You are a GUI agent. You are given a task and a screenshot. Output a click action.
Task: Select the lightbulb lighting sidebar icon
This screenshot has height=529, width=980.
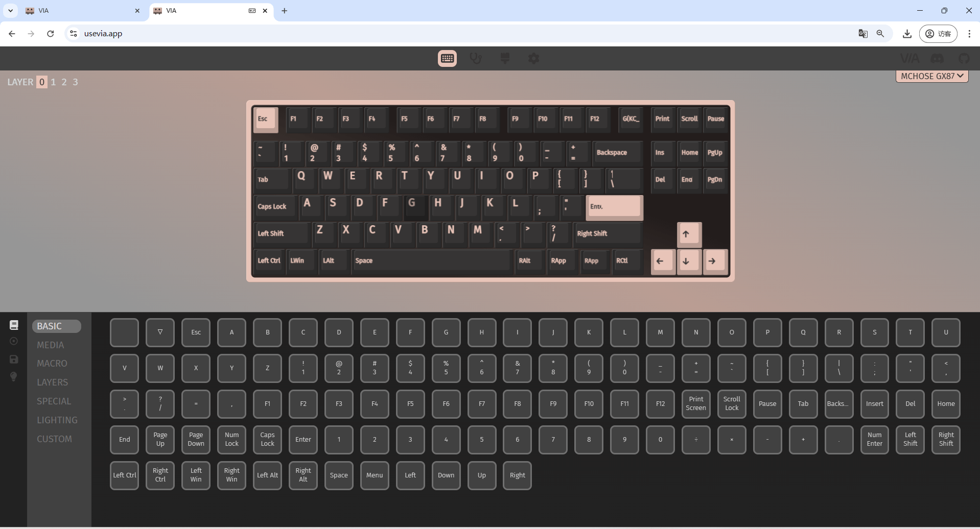coord(14,377)
